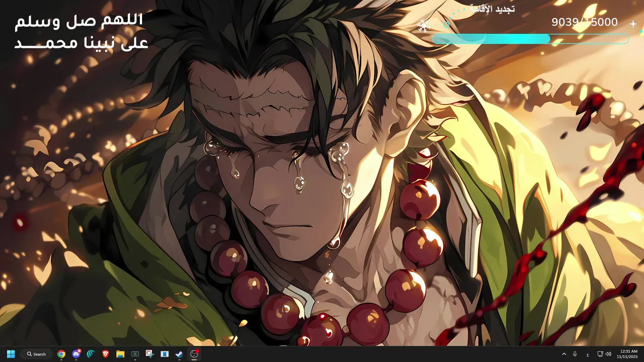Open Discord from the taskbar
Image resolution: width=644 pixels, height=362 pixels.
(x=76, y=354)
